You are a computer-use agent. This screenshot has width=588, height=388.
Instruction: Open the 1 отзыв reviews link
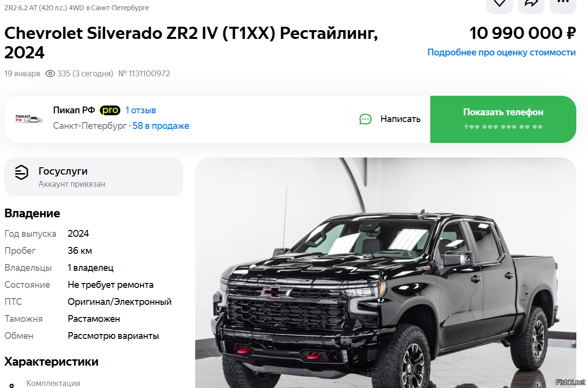pos(141,110)
